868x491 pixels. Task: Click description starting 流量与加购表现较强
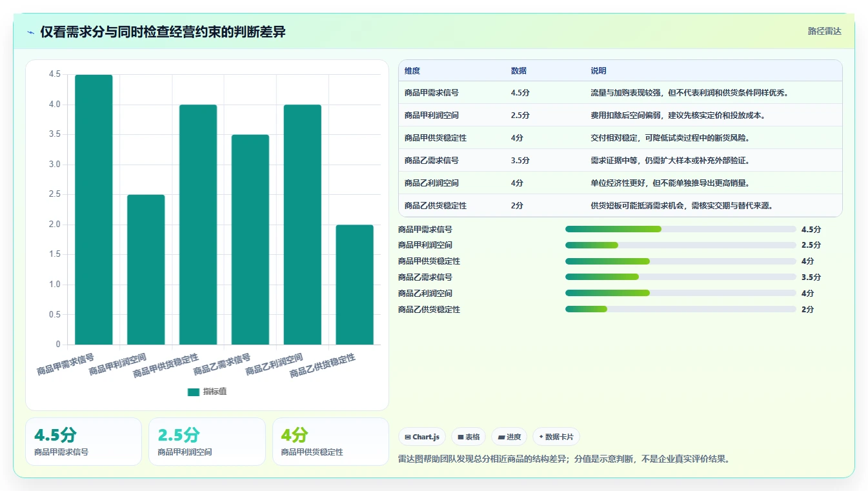tap(689, 93)
